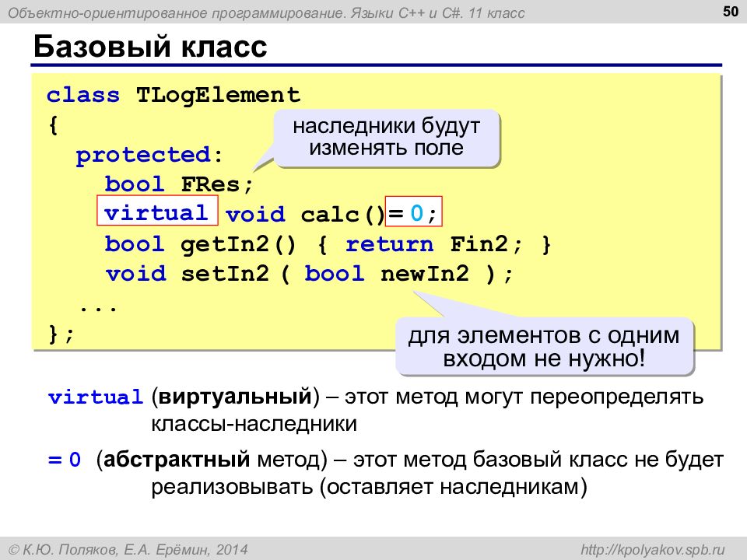Image resolution: width=747 pixels, height=560 pixels.
Task: Click the "class TLogElement" code line
Action: (x=174, y=95)
